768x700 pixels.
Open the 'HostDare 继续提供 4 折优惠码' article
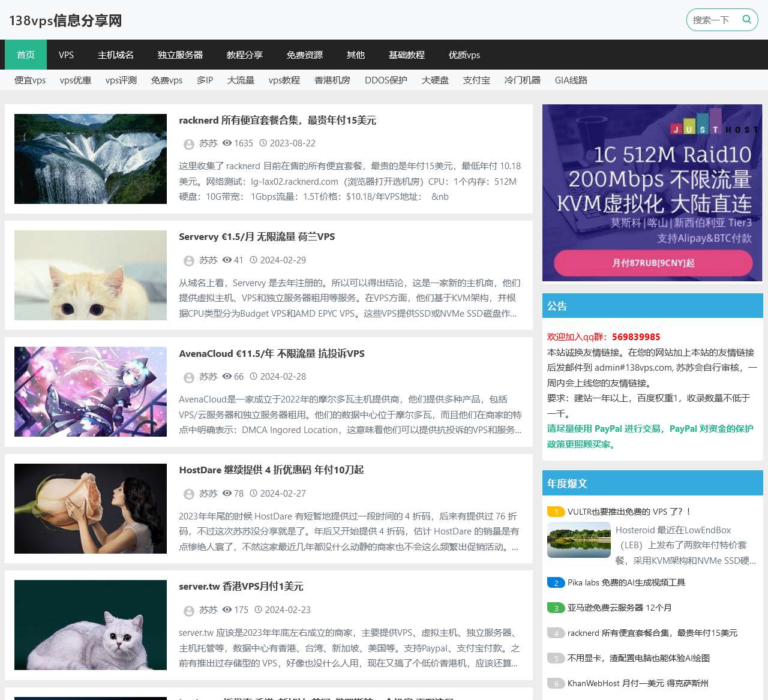[271, 470]
